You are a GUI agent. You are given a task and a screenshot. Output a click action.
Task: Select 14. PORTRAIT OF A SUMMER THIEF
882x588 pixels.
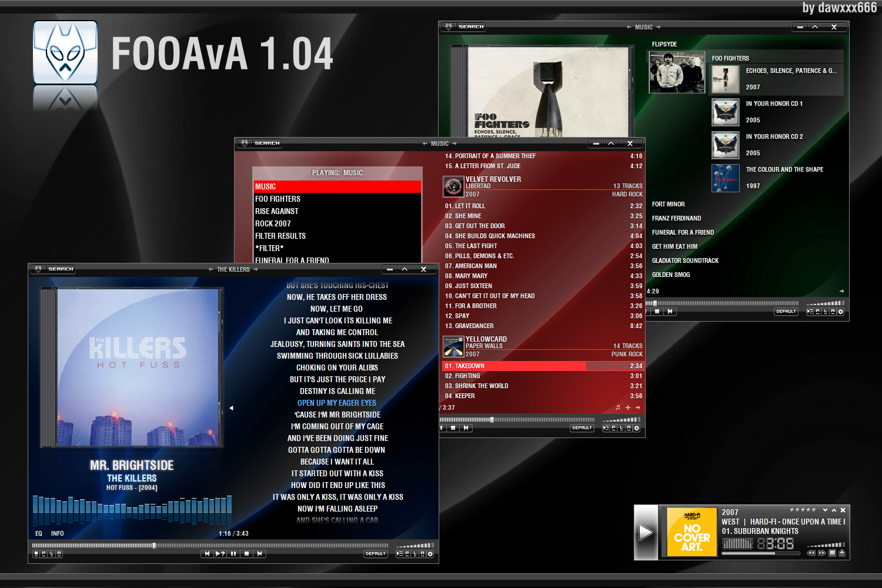click(x=543, y=156)
